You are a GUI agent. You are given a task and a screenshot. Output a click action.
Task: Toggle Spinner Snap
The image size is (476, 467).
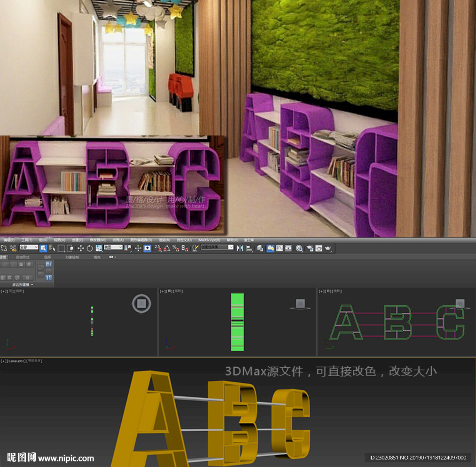pos(185,248)
